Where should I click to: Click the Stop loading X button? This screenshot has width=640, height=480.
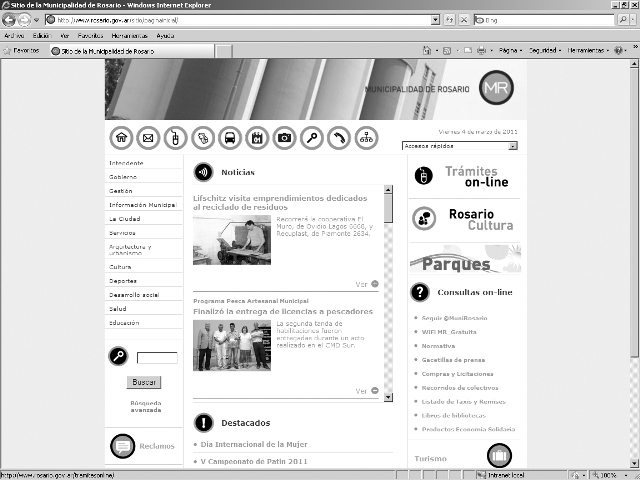pyautogui.click(x=464, y=20)
